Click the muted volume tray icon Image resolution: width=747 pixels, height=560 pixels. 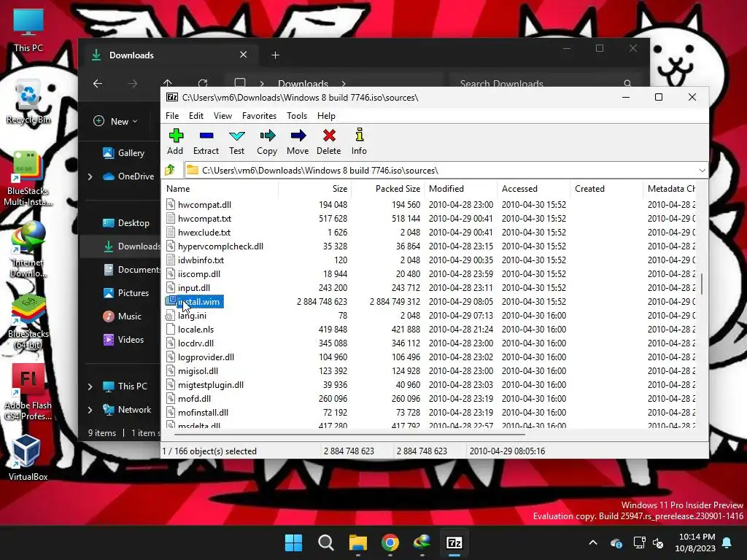pyautogui.click(x=659, y=542)
